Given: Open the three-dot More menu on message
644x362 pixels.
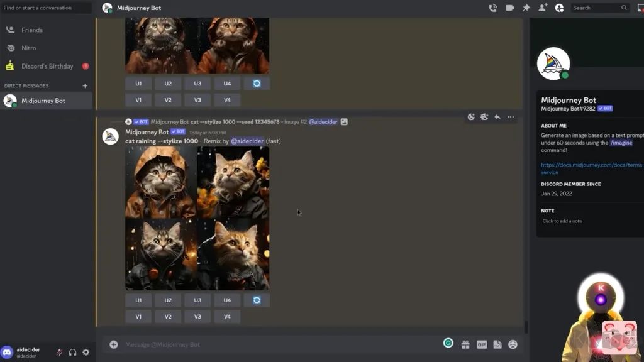Looking at the screenshot, I should [x=511, y=117].
